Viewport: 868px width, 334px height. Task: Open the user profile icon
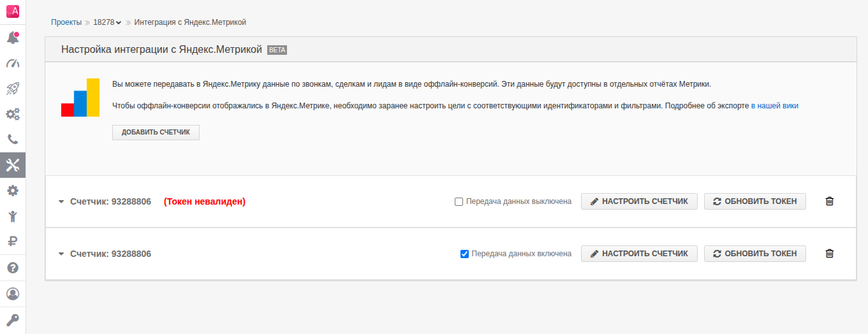coord(13,294)
